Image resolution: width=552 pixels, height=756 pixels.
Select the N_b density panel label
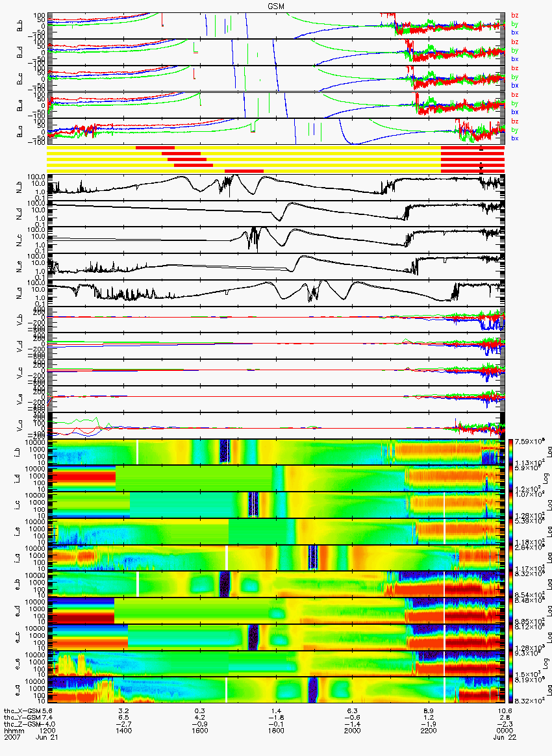tap(19, 188)
